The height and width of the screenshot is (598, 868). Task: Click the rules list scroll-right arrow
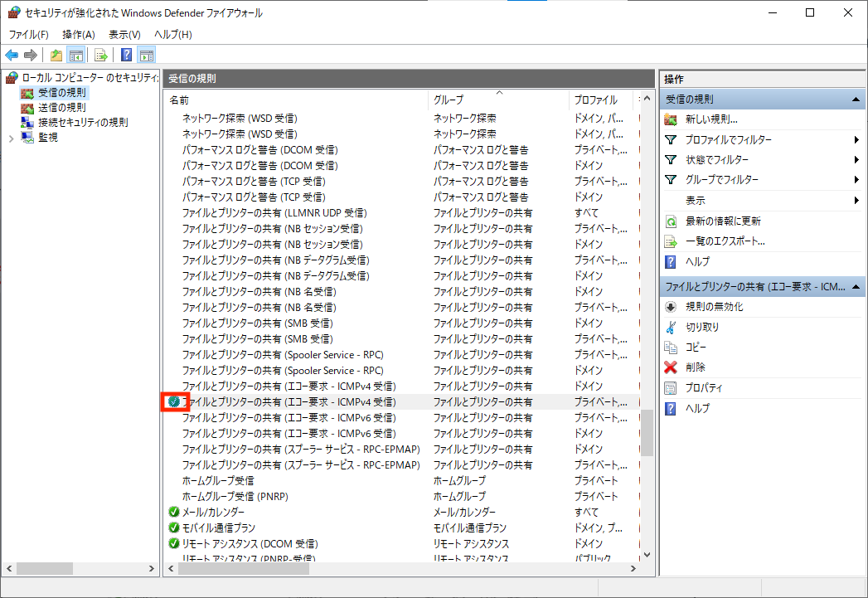click(x=634, y=569)
